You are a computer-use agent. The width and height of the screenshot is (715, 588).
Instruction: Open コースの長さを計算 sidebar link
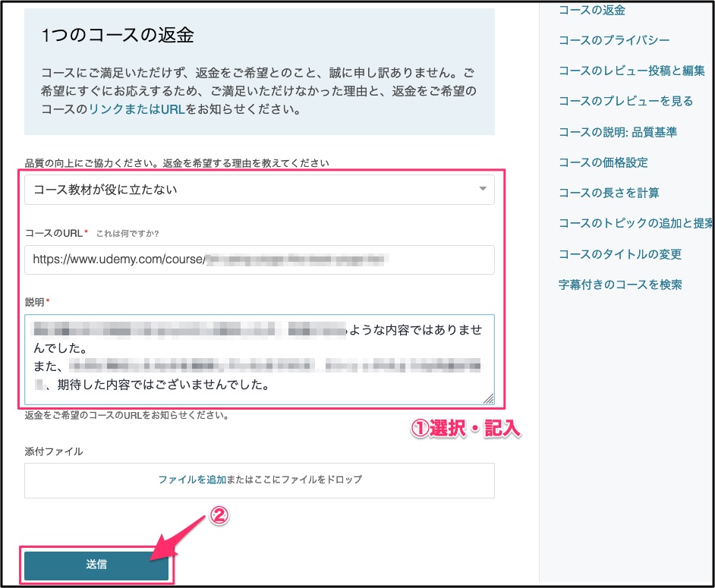pyautogui.click(x=609, y=193)
